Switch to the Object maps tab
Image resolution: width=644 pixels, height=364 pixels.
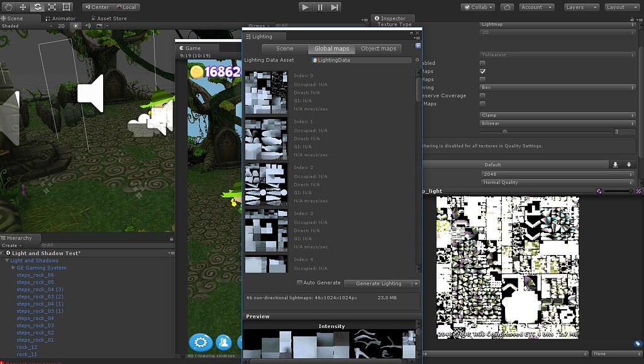coord(380,48)
